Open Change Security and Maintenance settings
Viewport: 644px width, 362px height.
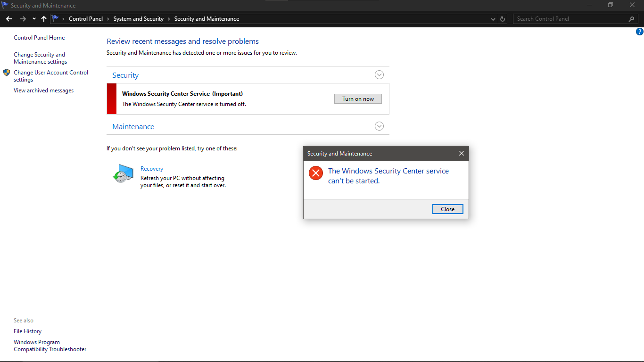(41, 58)
